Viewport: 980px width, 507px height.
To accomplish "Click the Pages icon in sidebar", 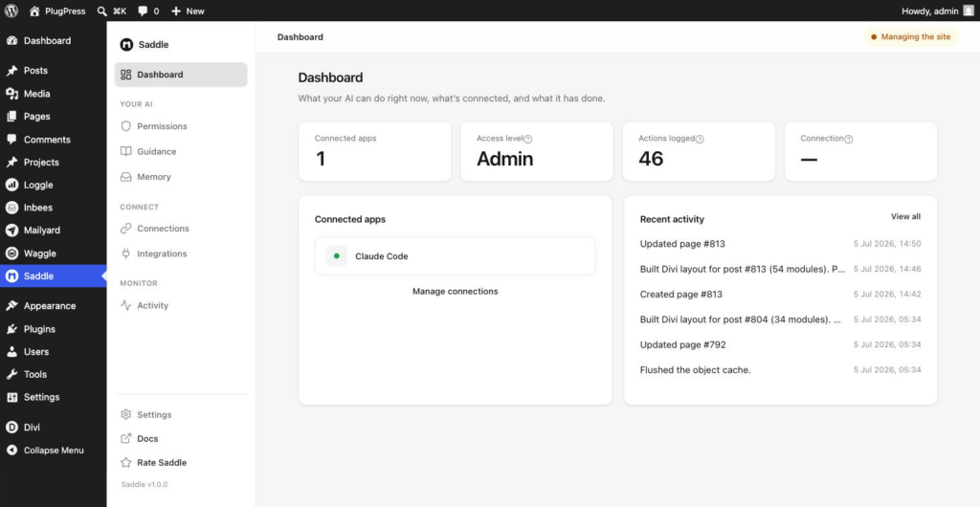I will coord(11,117).
